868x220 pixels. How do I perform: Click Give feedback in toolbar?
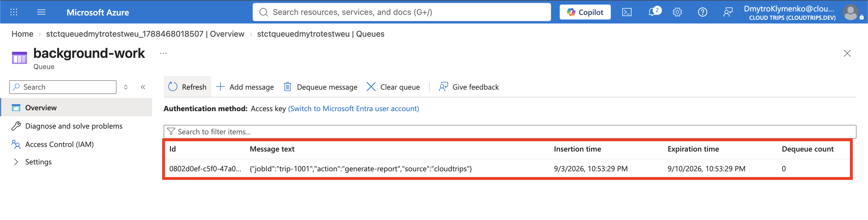pos(469,87)
